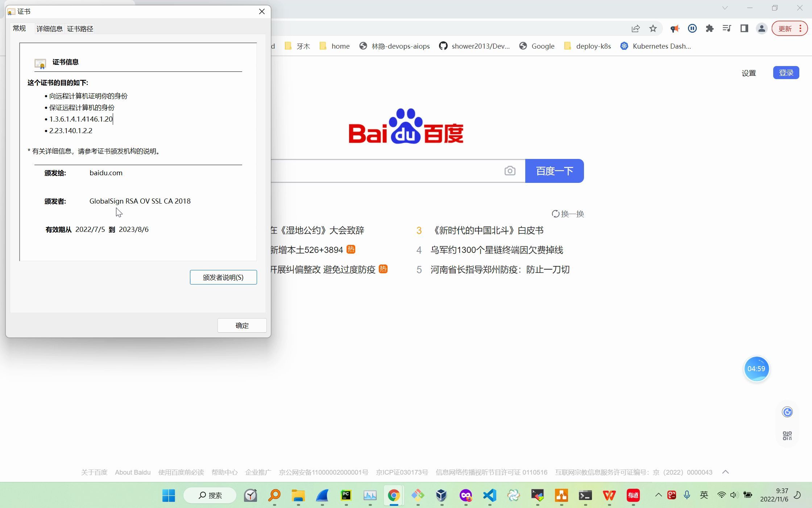812x508 pixels.
Task: Click the taskbar 搜索 search box
Action: coord(210,495)
